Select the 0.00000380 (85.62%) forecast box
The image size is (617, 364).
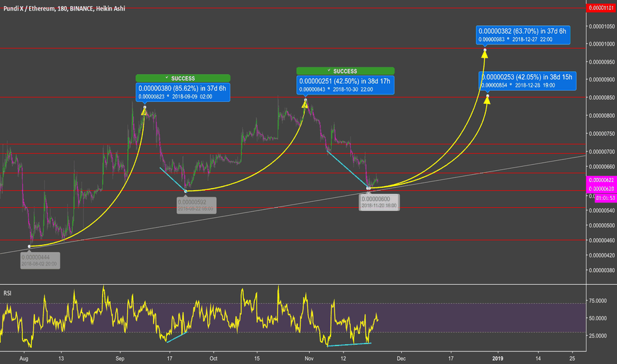click(183, 92)
